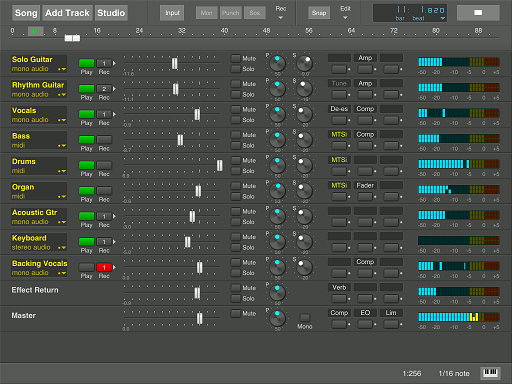Image resolution: width=512 pixels, height=384 pixels.
Task: Open the Effect Return Verb slot
Action: click(x=339, y=287)
